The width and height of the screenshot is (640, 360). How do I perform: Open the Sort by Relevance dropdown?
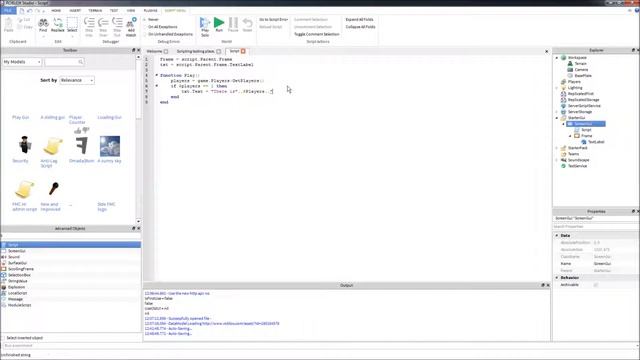coord(77,80)
